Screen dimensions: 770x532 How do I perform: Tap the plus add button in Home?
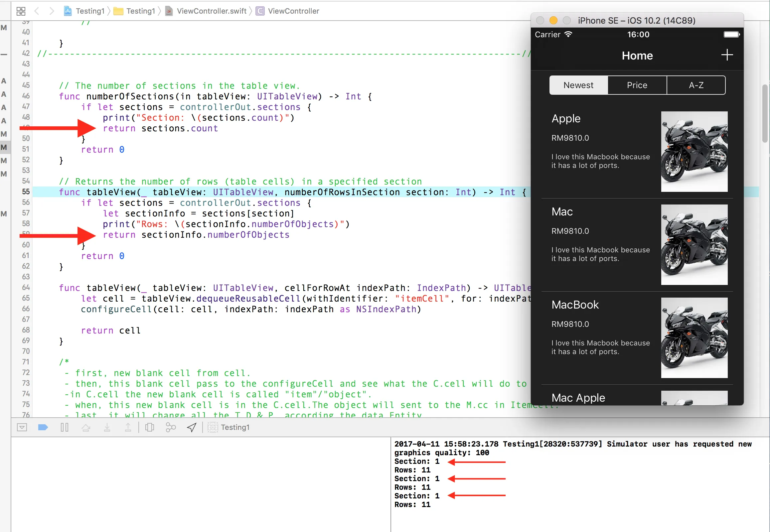(x=727, y=55)
